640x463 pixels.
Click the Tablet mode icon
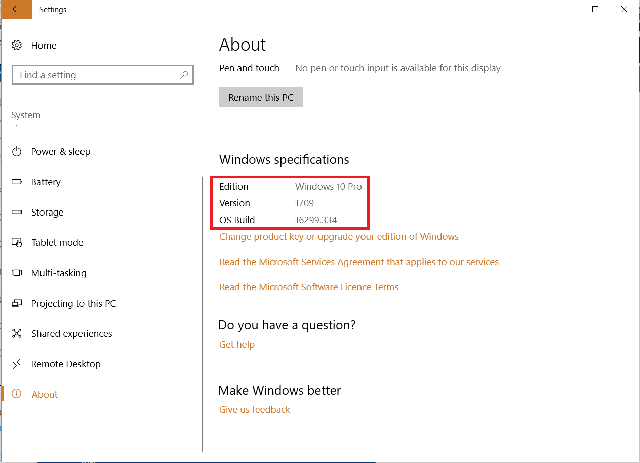point(17,243)
